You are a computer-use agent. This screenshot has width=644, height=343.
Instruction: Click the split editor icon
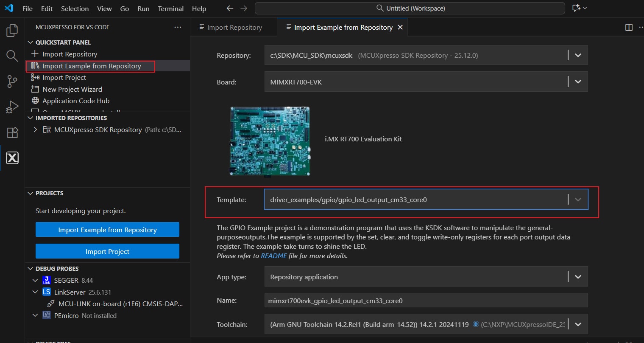(x=629, y=28)
